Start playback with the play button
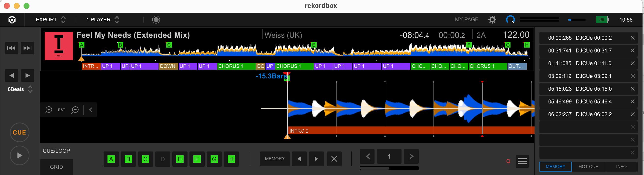Viewport: 644px width, 175px height. click(19, 155)
